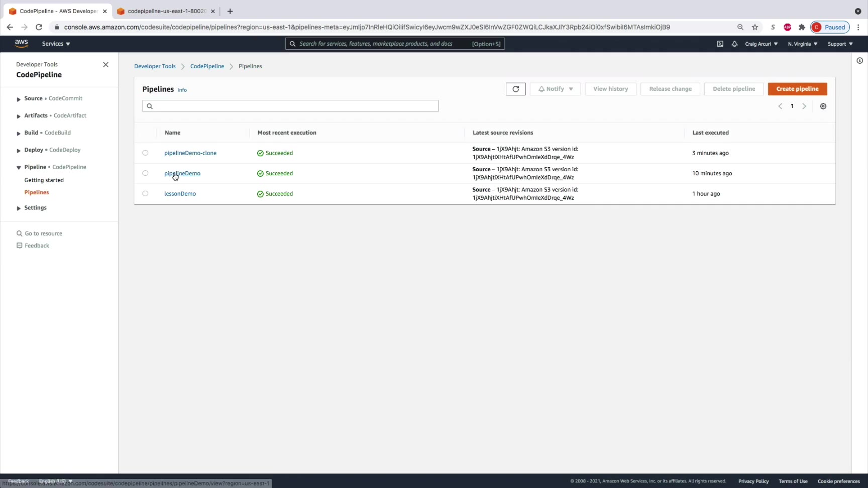Collapse the Pipeline CodePipeline section
Screen dimensions: 868x488
(19, 167)
